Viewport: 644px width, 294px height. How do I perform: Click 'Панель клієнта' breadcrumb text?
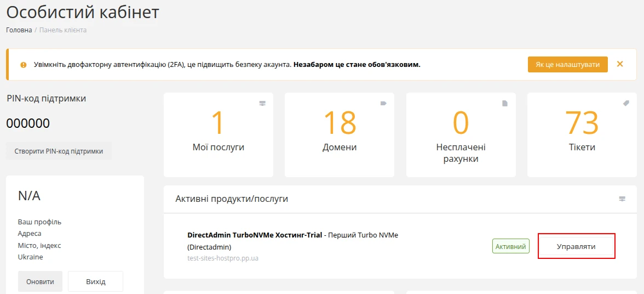click(63, 30)
